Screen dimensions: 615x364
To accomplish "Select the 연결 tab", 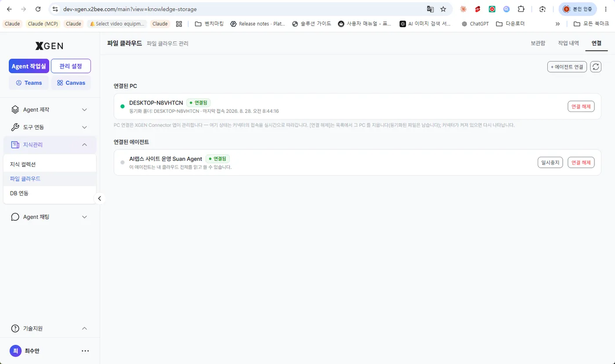I will [597, 43].
